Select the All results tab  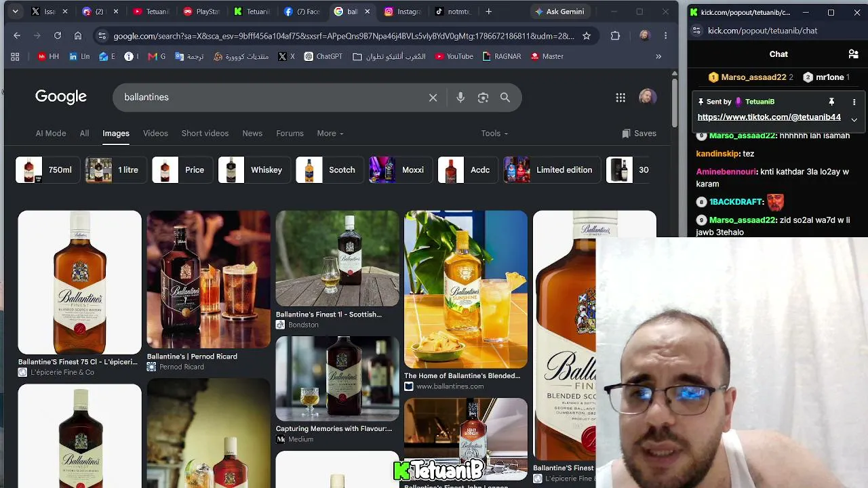tap(84, 134)
